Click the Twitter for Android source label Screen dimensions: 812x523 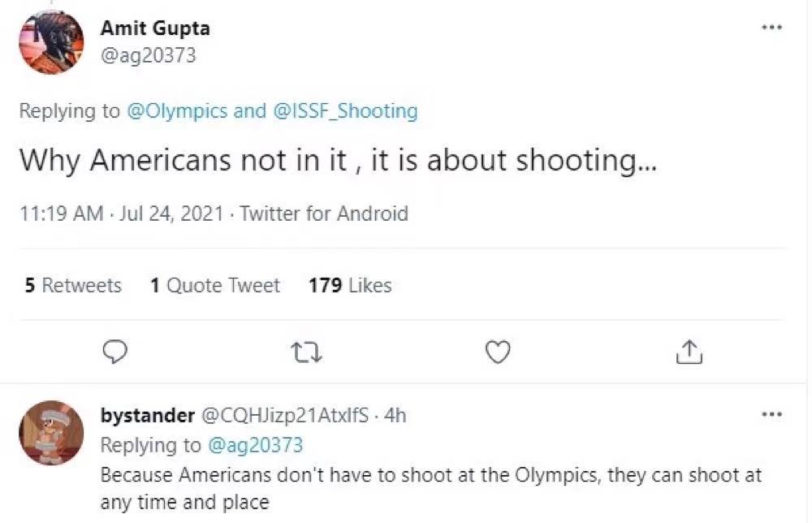click(x=324, y=214)
